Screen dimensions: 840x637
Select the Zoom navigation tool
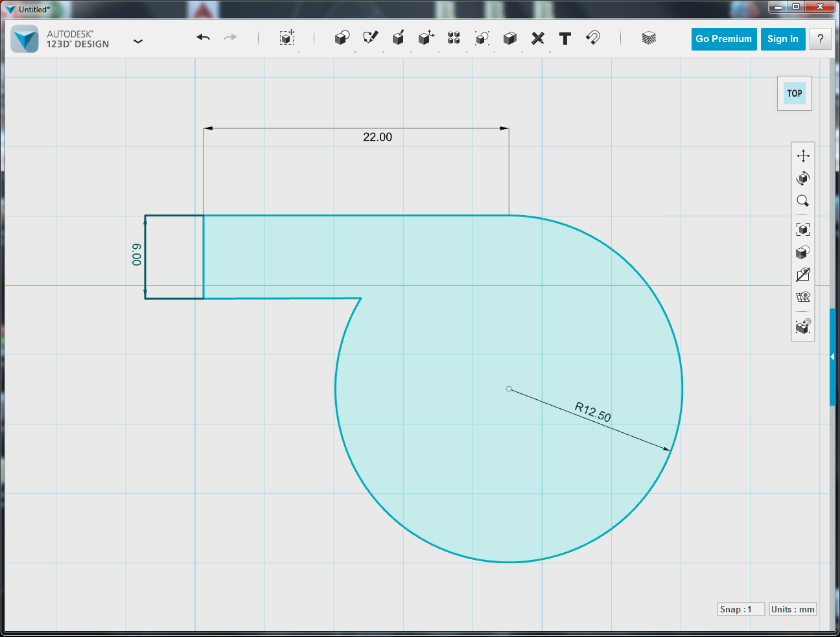pos(803,201)
